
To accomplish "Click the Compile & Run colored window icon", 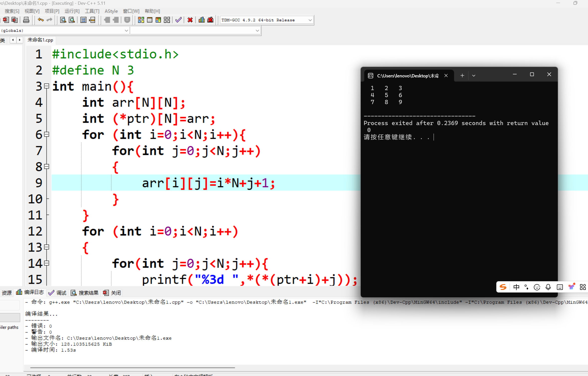I will pyautogui.click(x=158, y=20).
